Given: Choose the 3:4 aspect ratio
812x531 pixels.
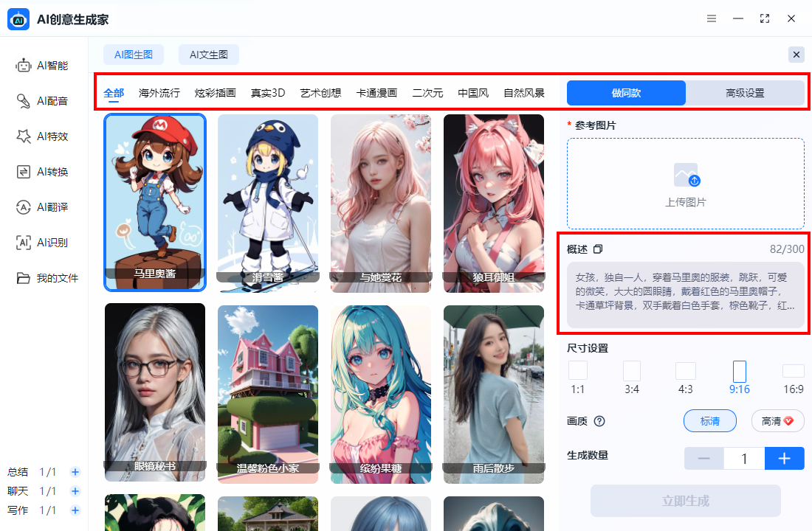Looking at the screenshot, I should 632,378.
